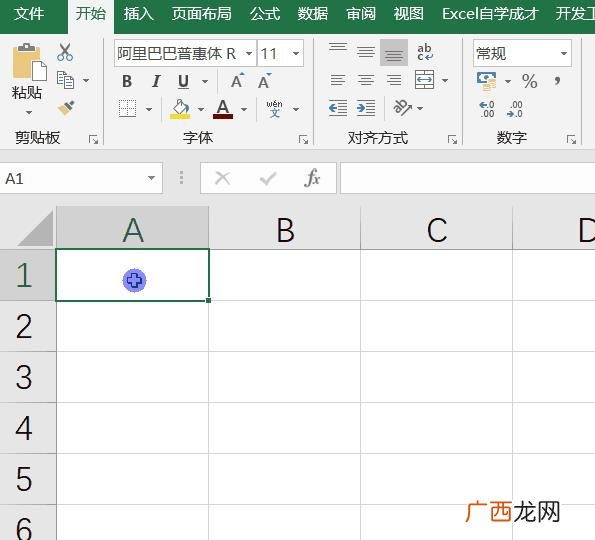Open the font name dropdown
The height and width of the screenshot is (540, 595).
[249, 53]
